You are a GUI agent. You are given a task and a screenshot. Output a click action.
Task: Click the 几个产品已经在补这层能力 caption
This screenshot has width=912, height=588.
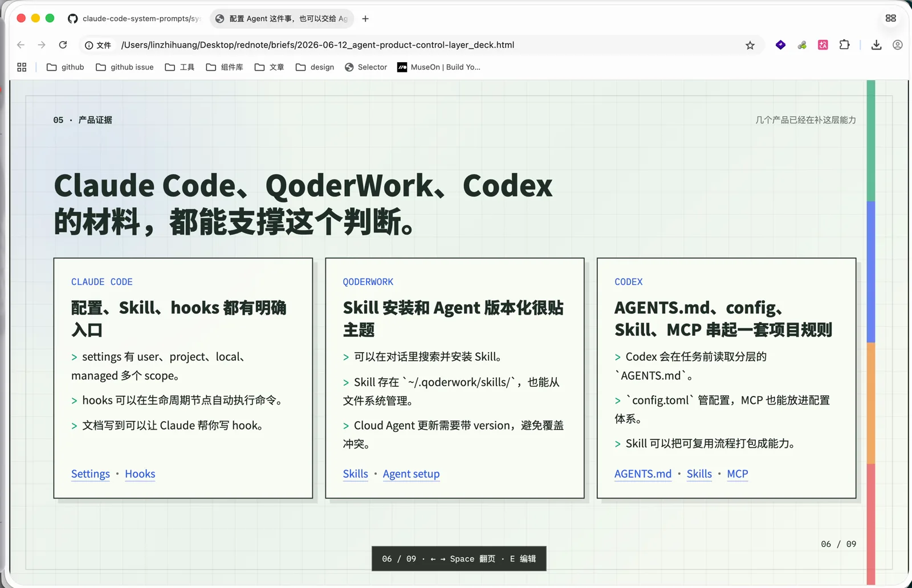coord(805,120)
